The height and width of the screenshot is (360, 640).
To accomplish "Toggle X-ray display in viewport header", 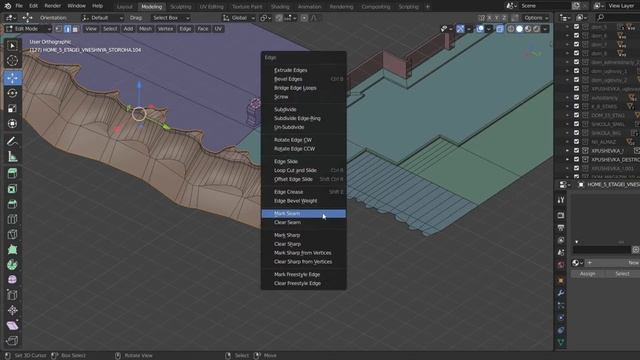I will click(x=500, y=29).
